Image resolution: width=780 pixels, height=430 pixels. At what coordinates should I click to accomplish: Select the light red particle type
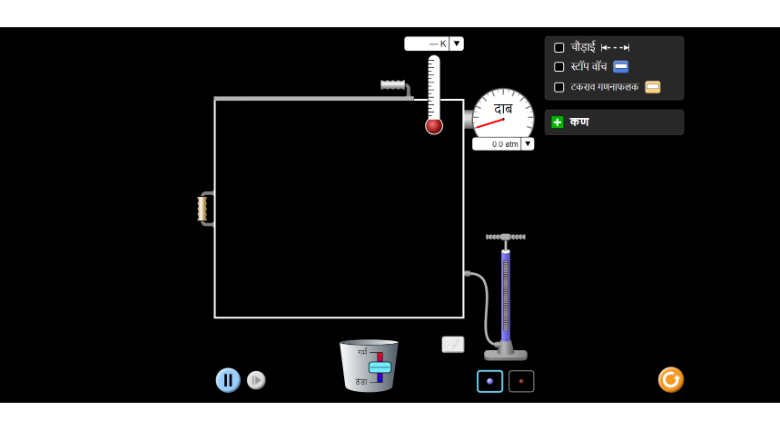pos(521,381)
